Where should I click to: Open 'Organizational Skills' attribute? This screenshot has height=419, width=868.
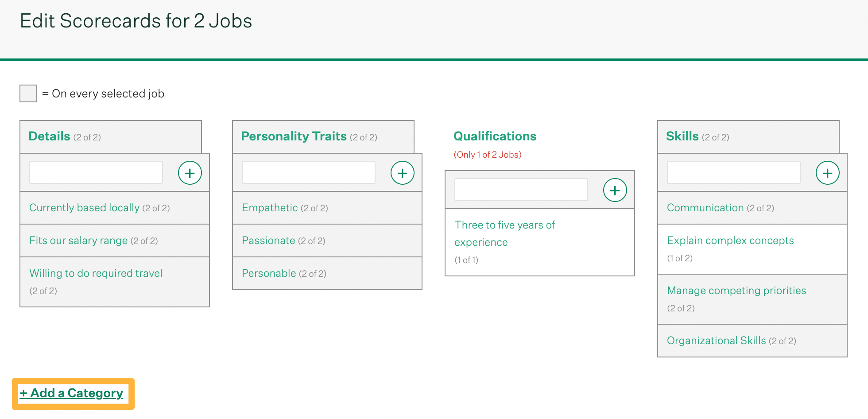click(716, 341)
